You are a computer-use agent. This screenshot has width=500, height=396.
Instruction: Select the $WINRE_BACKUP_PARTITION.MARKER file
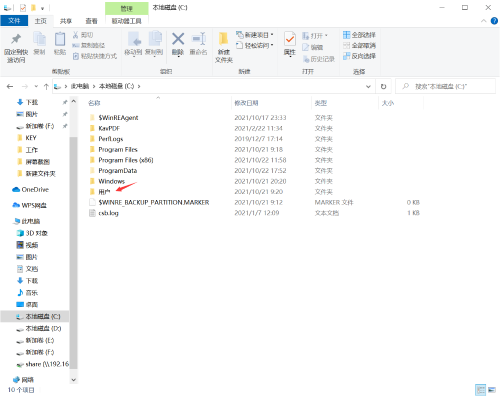click(x=154, y=202)
